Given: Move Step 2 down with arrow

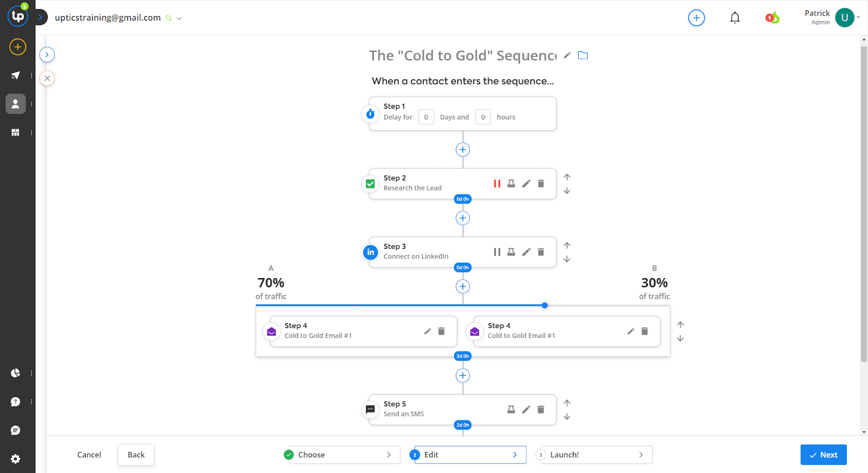Looking at the screenshot, I should click(x=567, y=191).
